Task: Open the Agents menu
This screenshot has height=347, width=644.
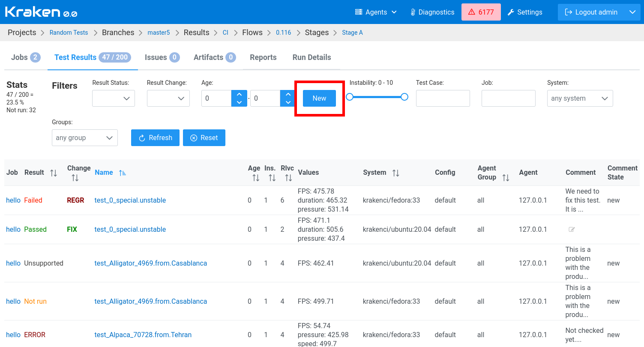Action: pyautogui.click(x=376, y=12)
